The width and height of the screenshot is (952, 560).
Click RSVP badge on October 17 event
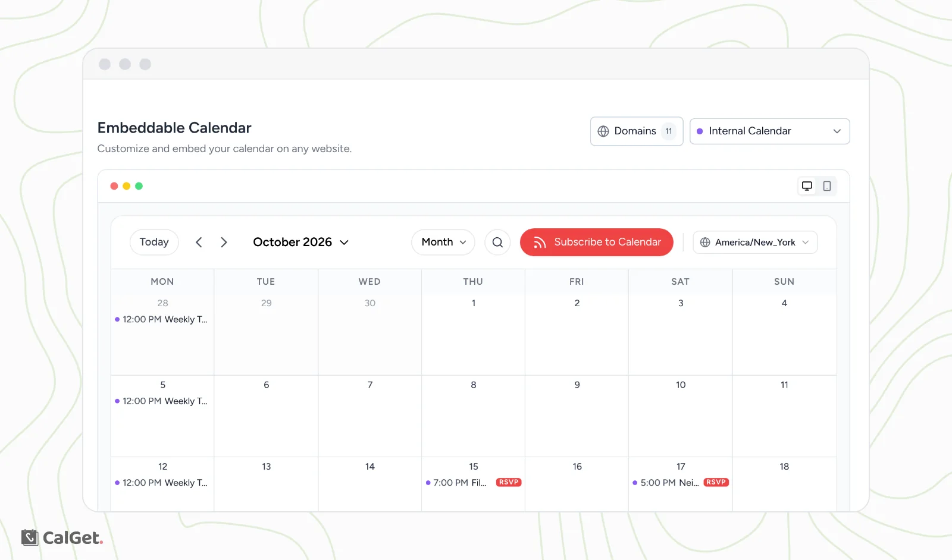click(716, 482)
